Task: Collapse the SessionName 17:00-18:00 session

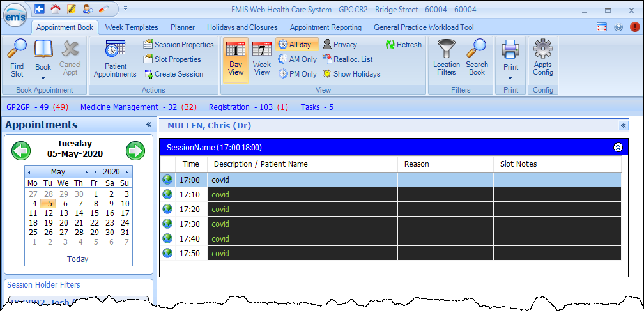Action: (x=617, y=147)
